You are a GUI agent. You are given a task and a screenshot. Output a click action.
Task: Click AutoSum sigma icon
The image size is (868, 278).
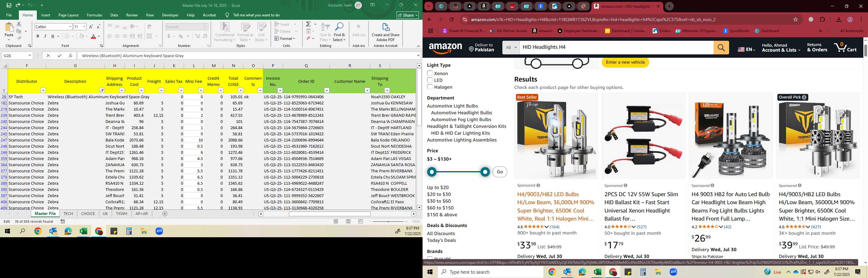point(308,24)
